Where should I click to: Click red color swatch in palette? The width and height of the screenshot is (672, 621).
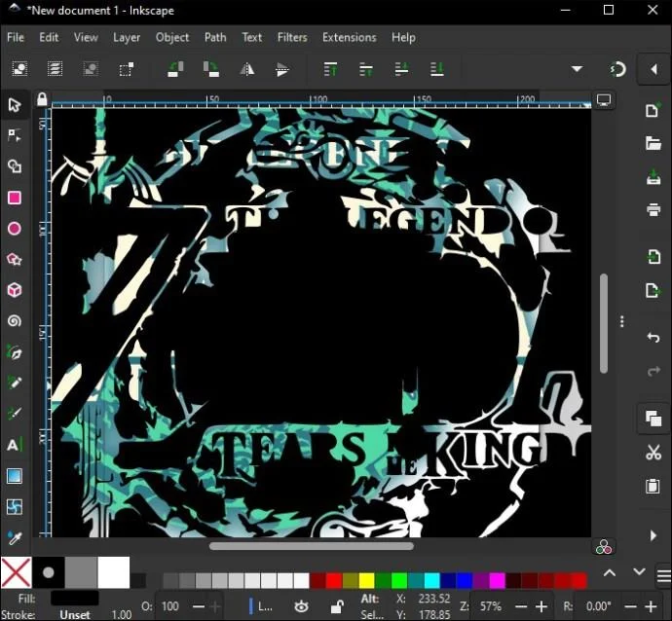pos(333,581)
